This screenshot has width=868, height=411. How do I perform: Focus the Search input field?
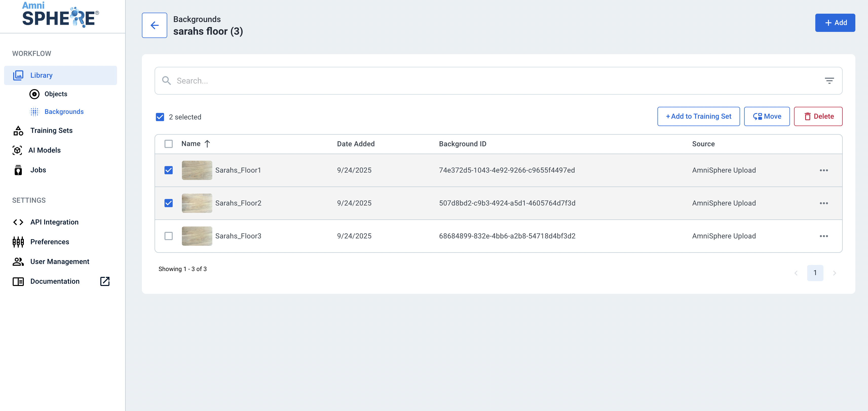click(x=498, y=81)
